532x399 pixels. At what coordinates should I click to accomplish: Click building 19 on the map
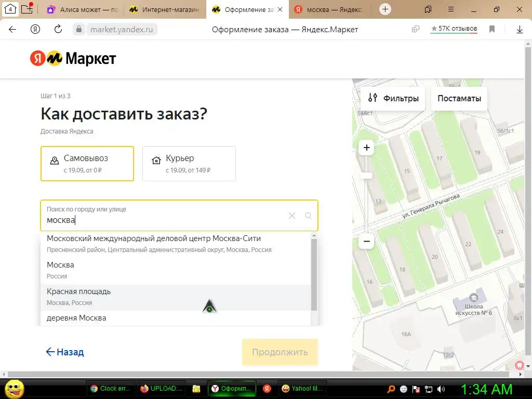pyautogui.click(x=476, y=146)
